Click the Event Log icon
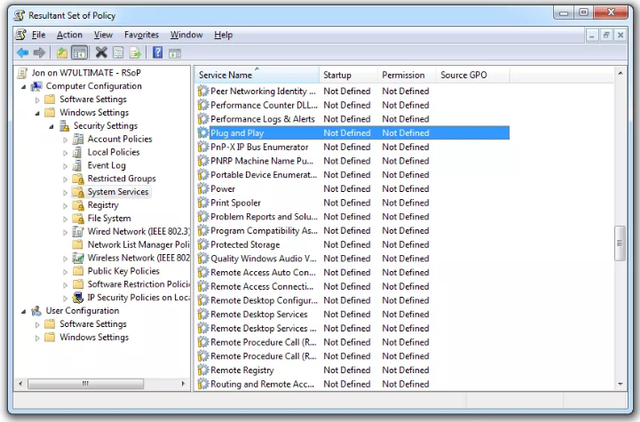Screen dimensions: 640x422 (77, 165)
